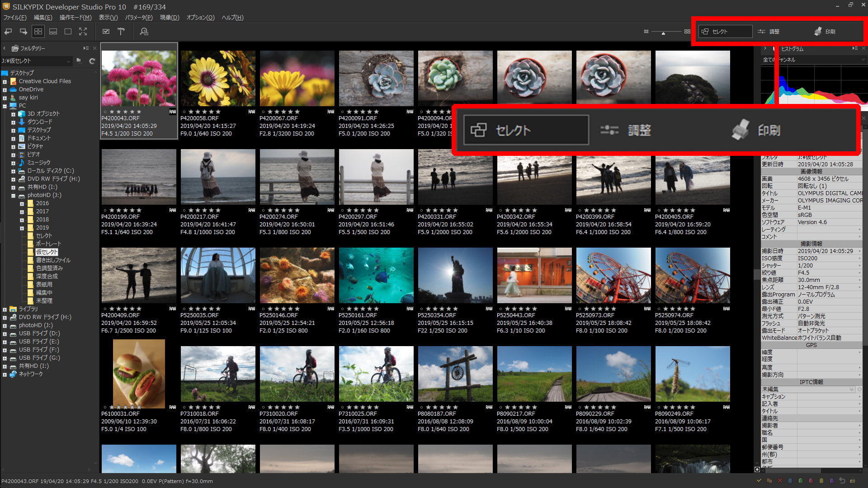
Task: Apply the red flag mark in status bar
Action: pos(811,481)
